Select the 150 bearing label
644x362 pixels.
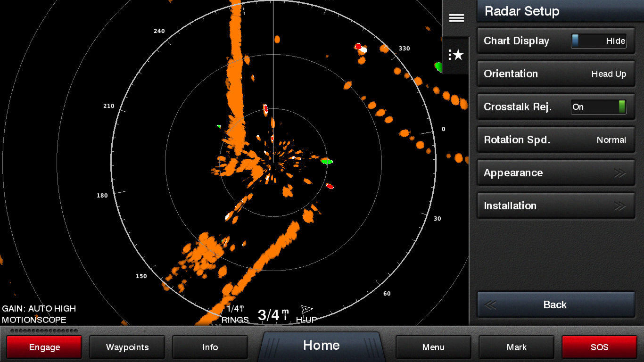click(x=141, y=276)
